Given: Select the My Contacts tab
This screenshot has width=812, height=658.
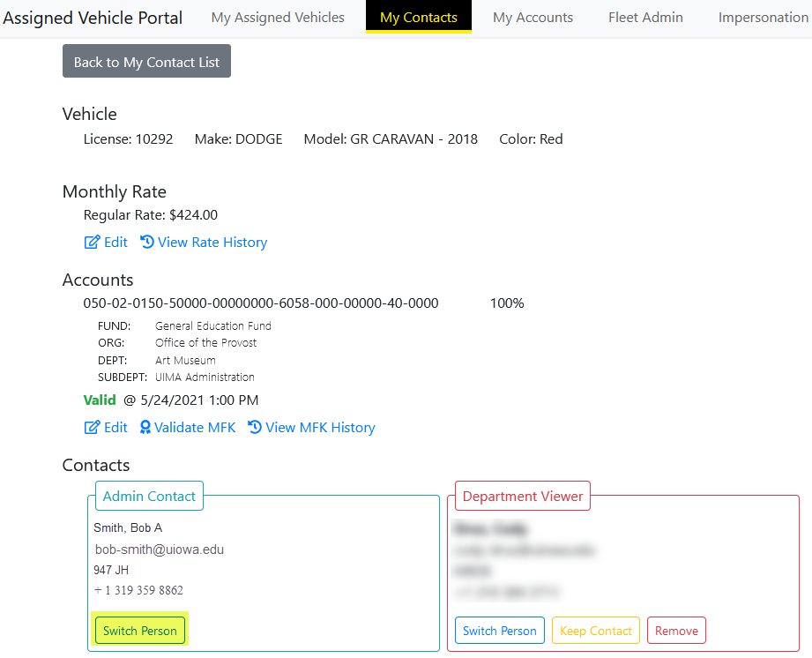Looking at the screenshot, I should click(418, 17).
